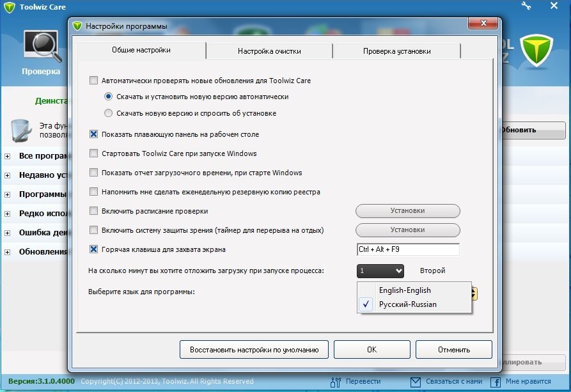Viewport: 571px width, 392px height.
Task: Switch to the Настройка очистки tab
Action: coord(269,51)
